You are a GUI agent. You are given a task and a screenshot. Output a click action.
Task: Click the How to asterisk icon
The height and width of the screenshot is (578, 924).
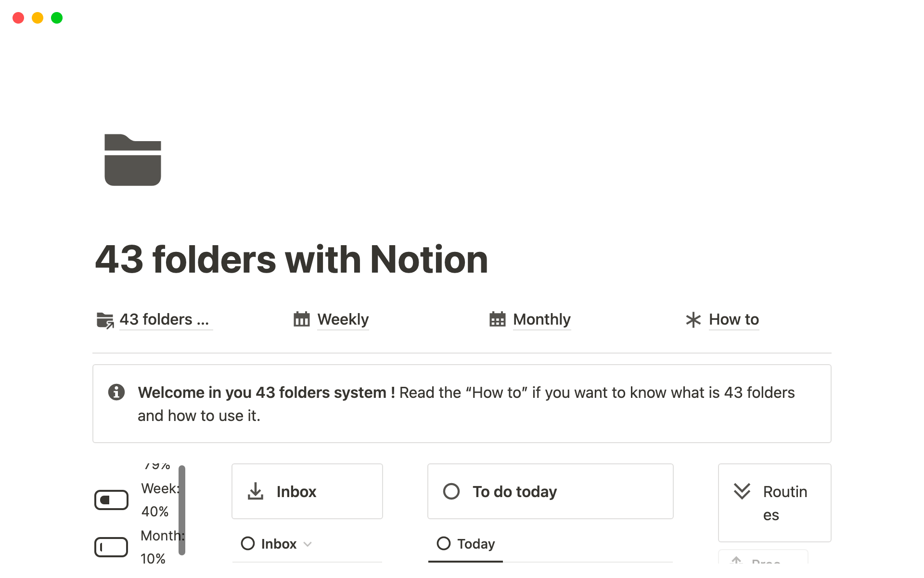tap(693, 320)
